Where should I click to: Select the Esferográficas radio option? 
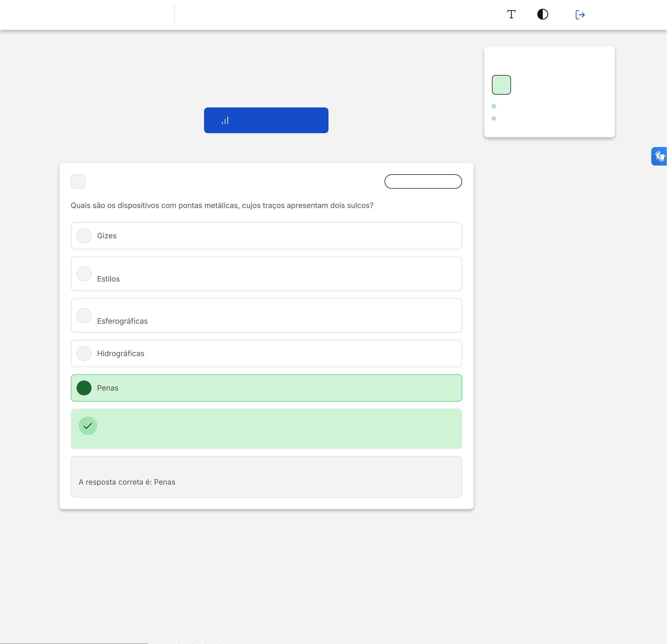click(x=84, y=315)
